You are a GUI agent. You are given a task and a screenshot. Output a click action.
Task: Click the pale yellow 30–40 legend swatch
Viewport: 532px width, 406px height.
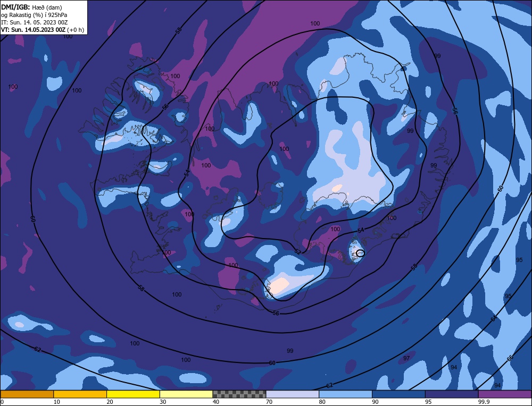click(x=186, y=394)
